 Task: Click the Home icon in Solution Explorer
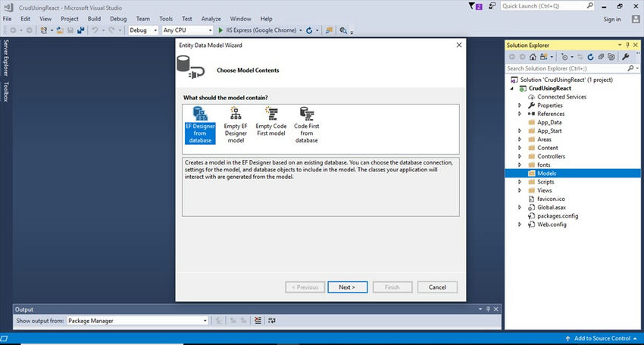coord(533,57)
